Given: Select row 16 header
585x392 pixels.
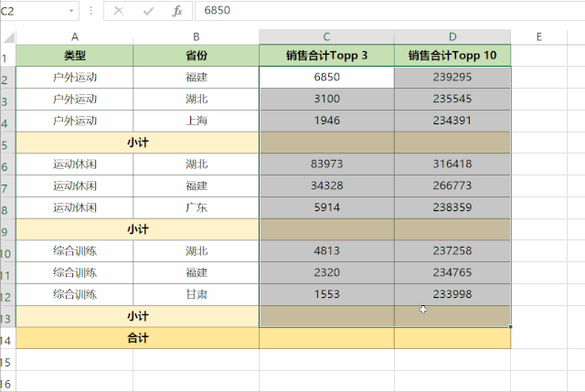Looking at the screenshot, I should coord(8,382).
